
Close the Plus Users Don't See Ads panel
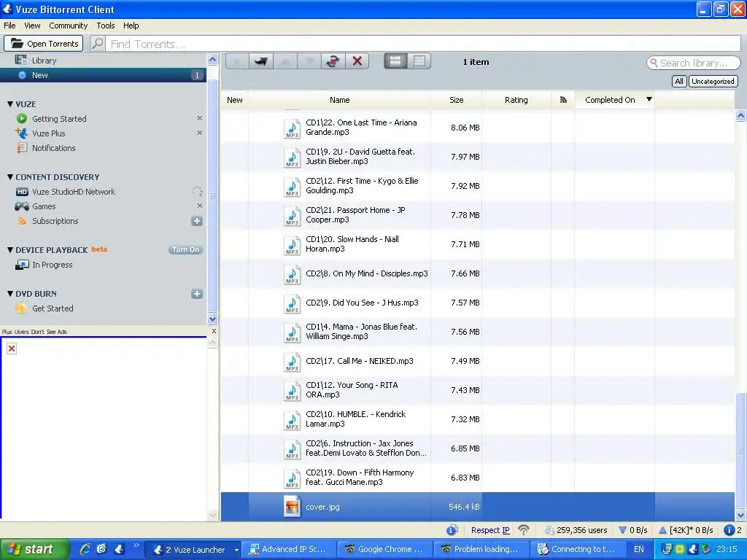[x=214, y=331]
